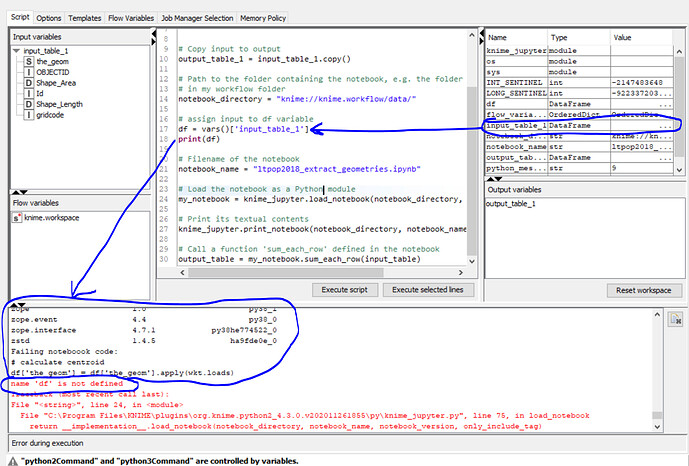
Task: Select gridcode column in input tree
Action: (x=50, y=115)
